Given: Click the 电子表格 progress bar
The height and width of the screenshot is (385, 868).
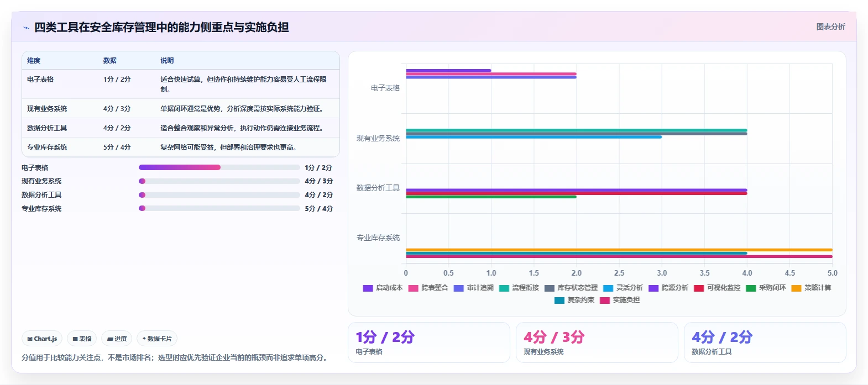Looking at the screenshot, I should [x=219, y=167].
